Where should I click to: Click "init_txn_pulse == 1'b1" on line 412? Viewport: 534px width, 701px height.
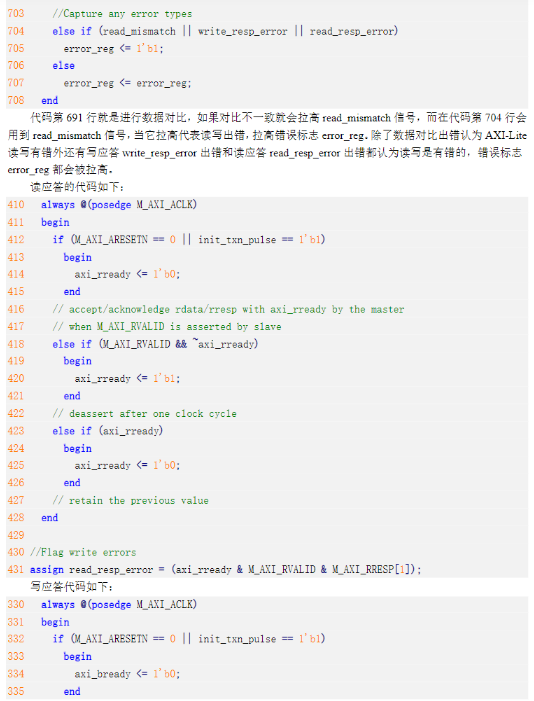point(259,240)
